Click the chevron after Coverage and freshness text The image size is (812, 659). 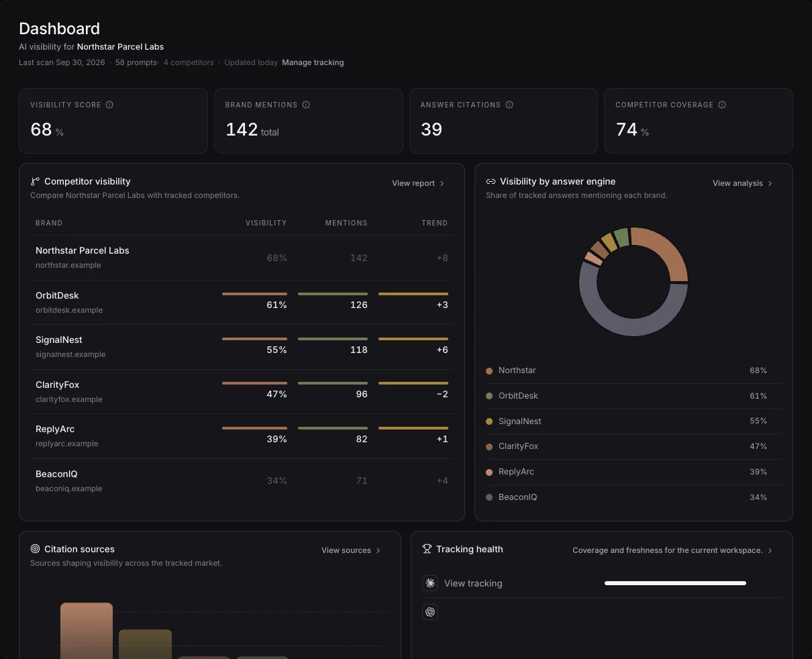(x=770, y=550)
